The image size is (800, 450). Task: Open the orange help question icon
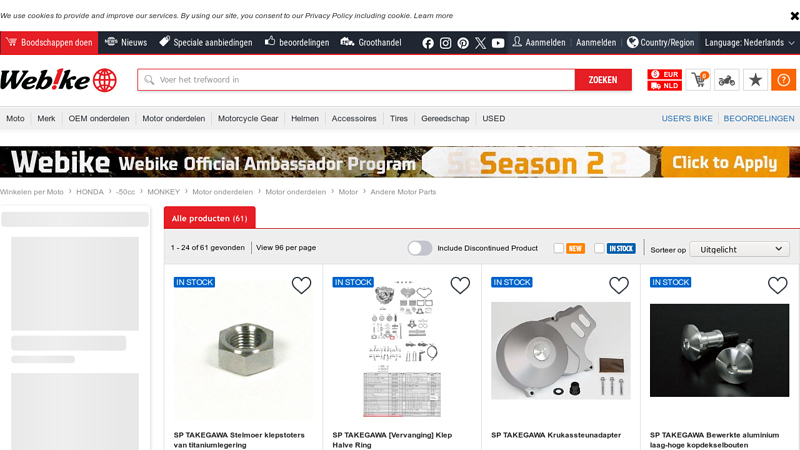pyautogui.click(x=784, y=80)
